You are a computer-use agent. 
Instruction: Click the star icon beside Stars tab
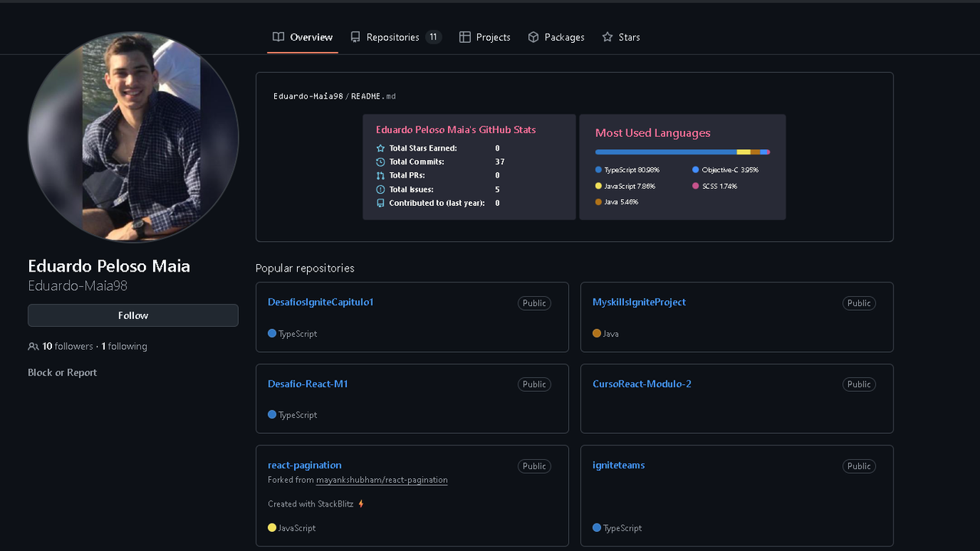pos(608,37)
